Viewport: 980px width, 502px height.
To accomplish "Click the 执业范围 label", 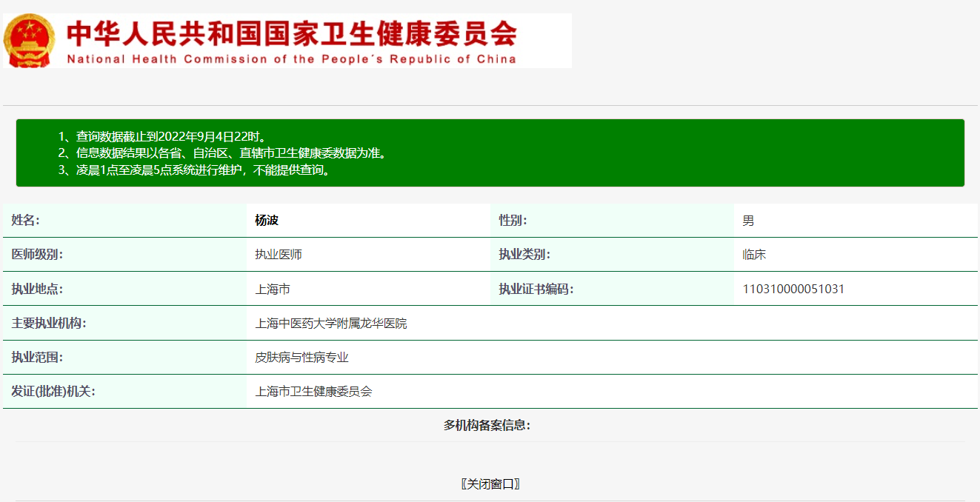I will point(37,357).
